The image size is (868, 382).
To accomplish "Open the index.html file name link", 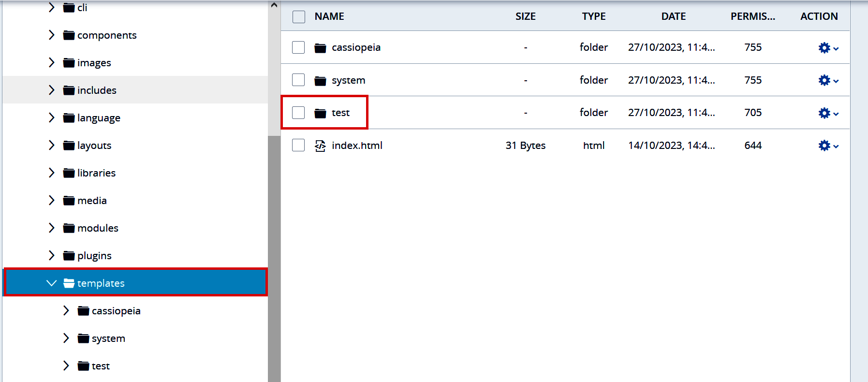I will click(x=357, y=146).
